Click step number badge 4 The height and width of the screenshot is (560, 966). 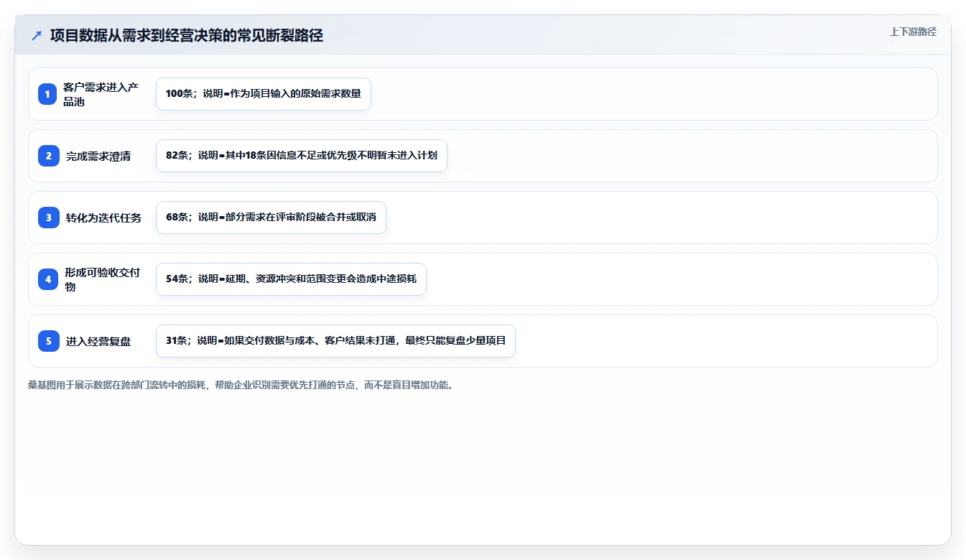pos(47,279)
